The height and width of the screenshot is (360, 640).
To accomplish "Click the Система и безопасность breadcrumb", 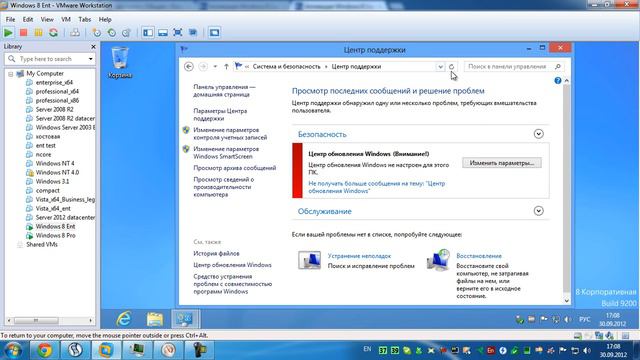I will point(287,67).
